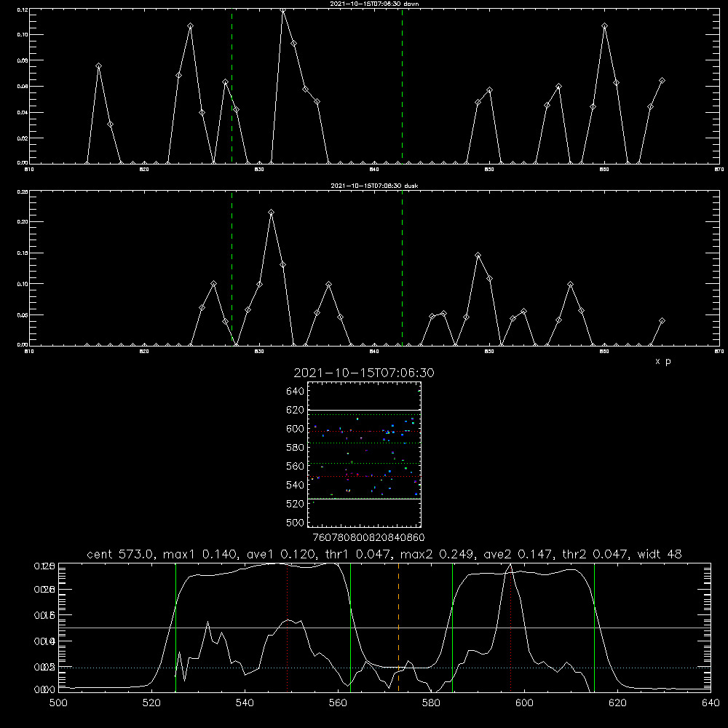This screenshot has height=728, width=728.
Task: Click dawn plot peak marker near x=816
Action: (x=98, y=66)
